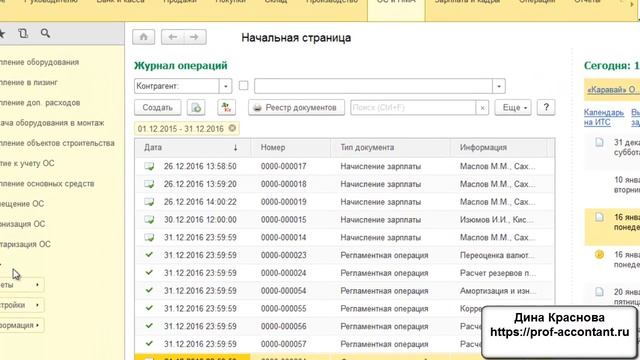
Task: Open the Контрагент filter type dropdown
Action: tap(225, 86)
